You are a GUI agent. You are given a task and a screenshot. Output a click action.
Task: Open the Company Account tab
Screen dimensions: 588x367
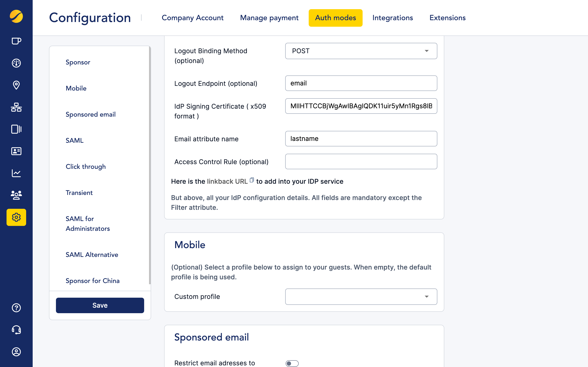point(193,18)
